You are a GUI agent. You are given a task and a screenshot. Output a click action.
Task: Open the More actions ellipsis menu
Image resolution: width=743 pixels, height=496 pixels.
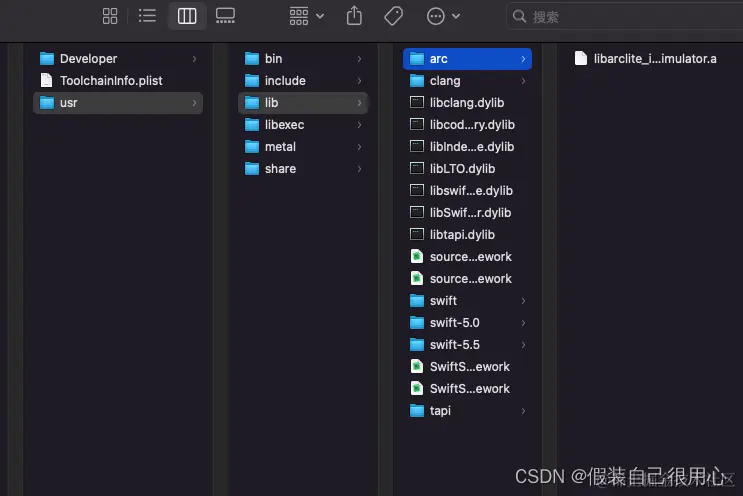443,16
